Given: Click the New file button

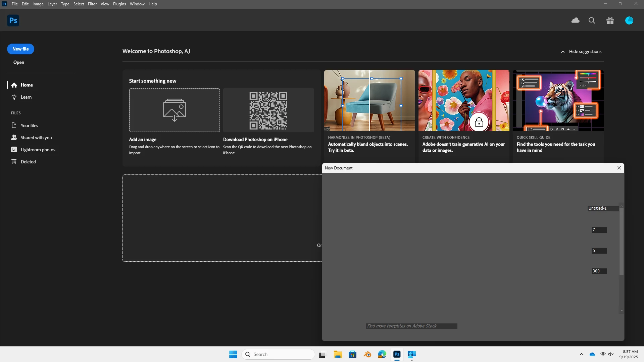Looking at the screenshot, I should click(20, 49).
